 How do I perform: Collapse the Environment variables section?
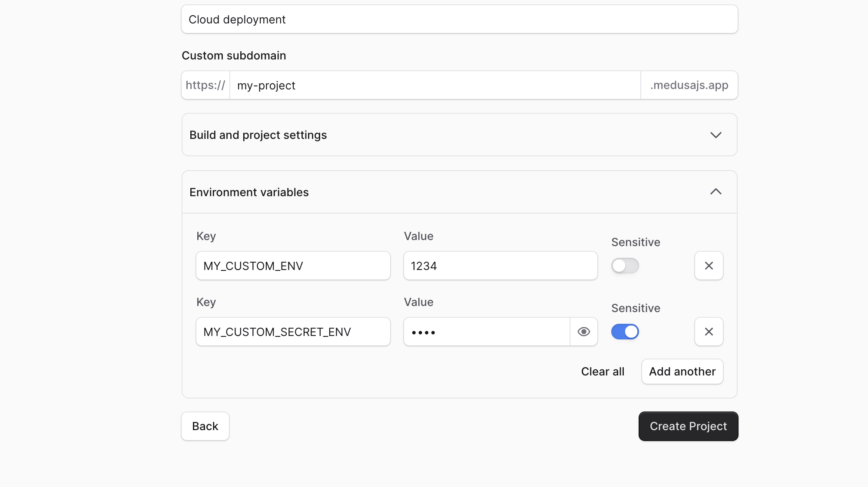pyautogui.click(x=716, y=192)
